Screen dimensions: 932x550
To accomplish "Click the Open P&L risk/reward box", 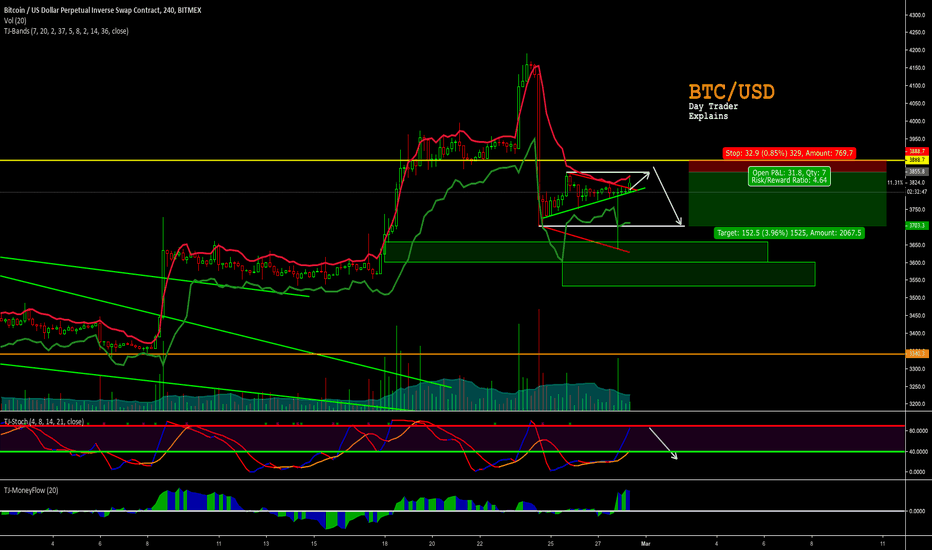I will (789, 176).
